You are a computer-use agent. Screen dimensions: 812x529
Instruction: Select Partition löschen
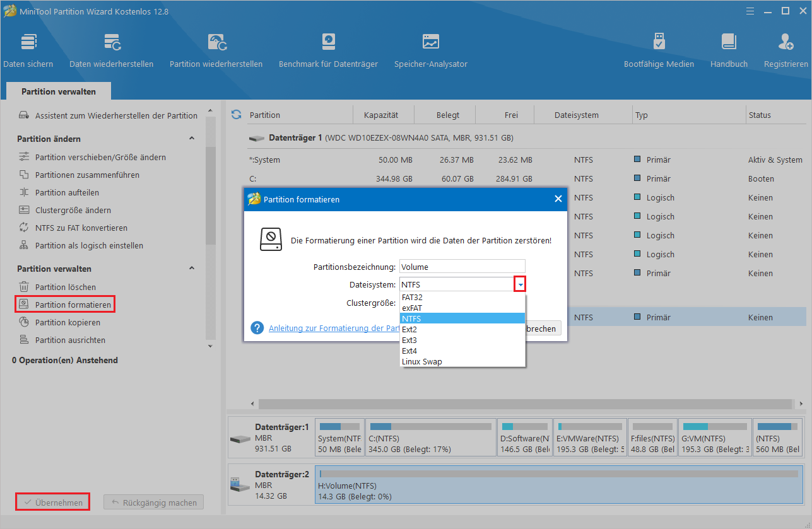pyautogui.click(x=57, y=287)
